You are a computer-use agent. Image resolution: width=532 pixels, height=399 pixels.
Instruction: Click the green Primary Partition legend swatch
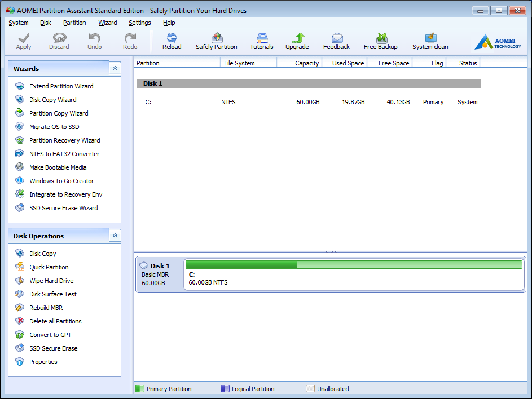point(140,388)
